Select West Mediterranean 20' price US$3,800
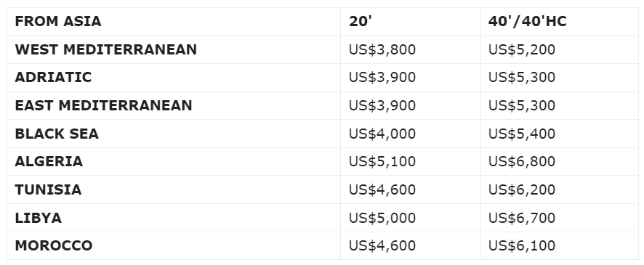Image resolution: width=644 pixels, height=265 pixels. click(382, 49)
